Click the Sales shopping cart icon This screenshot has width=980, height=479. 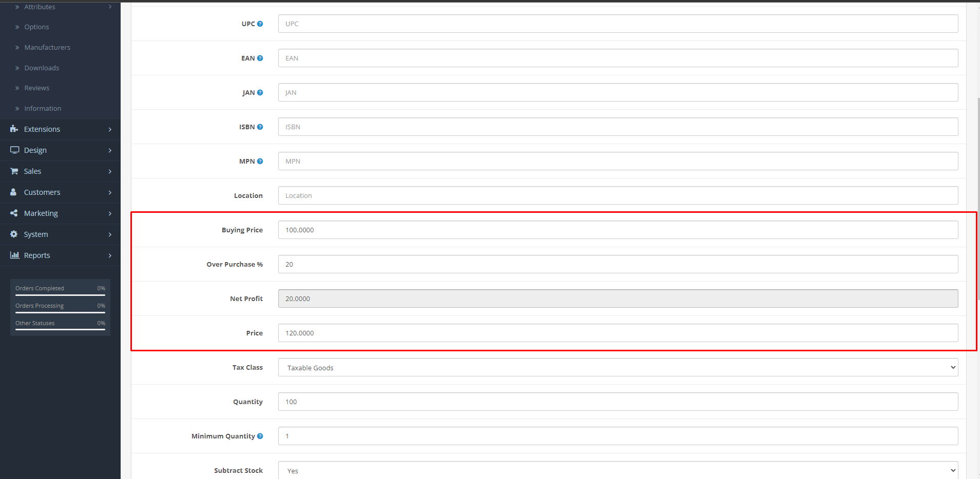point(14,171)
